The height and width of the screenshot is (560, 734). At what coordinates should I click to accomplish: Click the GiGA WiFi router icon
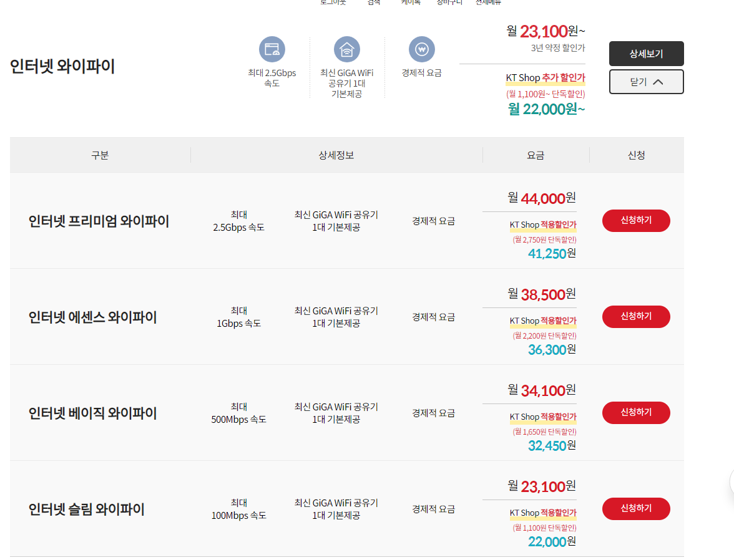pos(347,49)
